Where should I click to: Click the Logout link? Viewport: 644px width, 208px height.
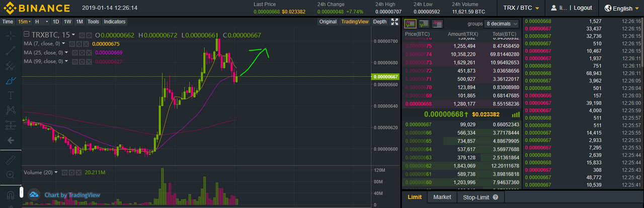(583, 8)
